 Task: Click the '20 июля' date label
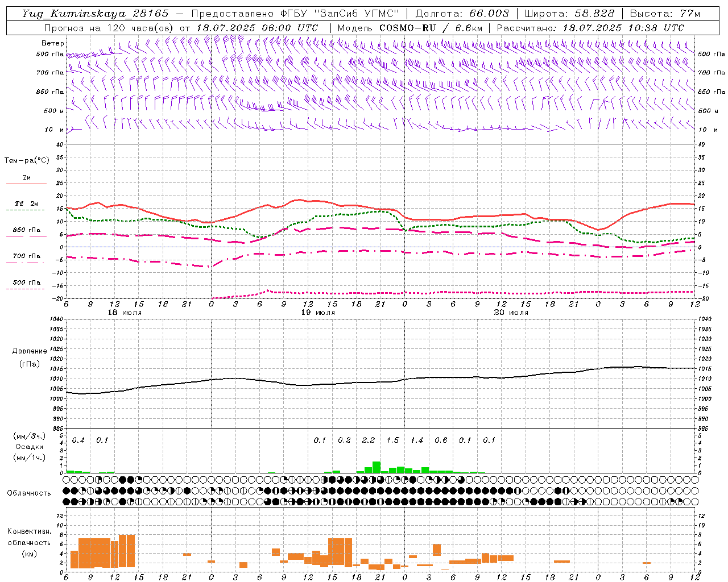511,313
